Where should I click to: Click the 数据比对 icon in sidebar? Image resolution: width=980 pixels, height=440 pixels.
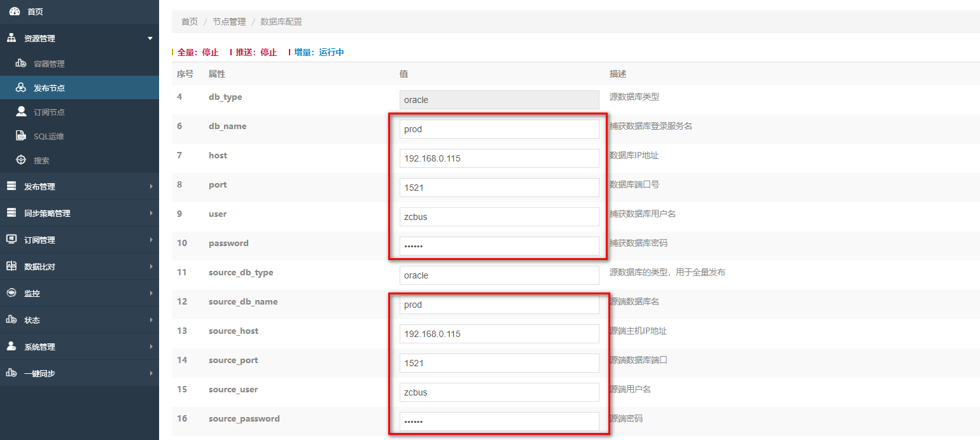point(11,266)
